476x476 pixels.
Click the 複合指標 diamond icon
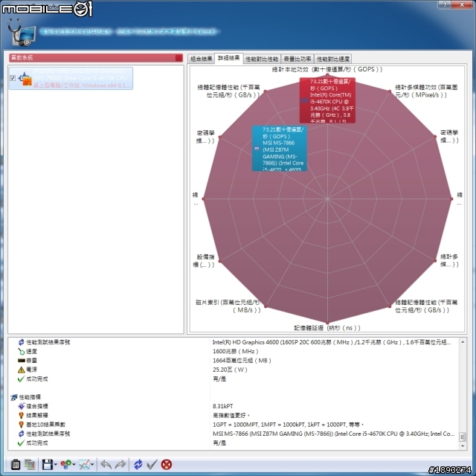pyautogui.click(x=21, y=406)
